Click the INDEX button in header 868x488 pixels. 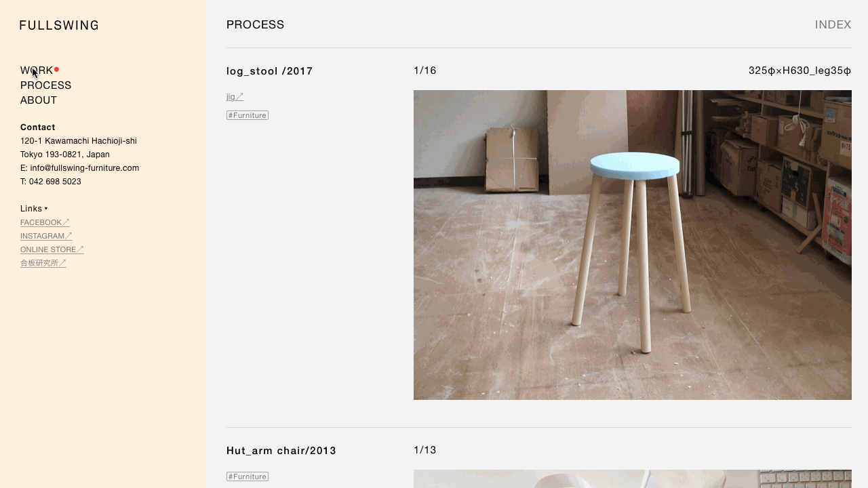point(833,24)
